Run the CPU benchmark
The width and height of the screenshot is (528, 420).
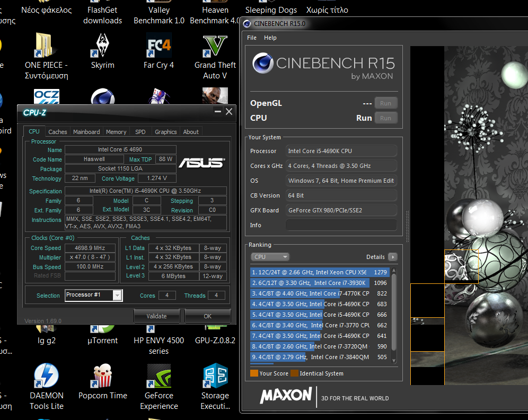point(385,118)
